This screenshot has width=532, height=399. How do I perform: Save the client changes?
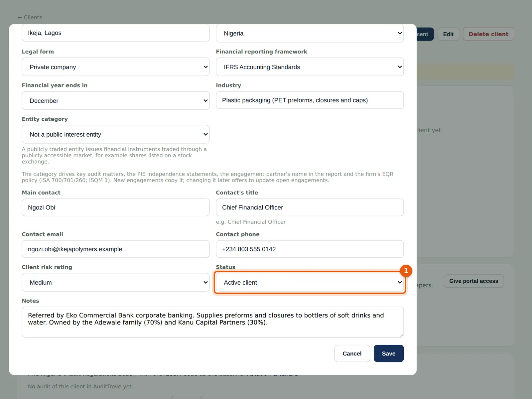tap(388, 353)
